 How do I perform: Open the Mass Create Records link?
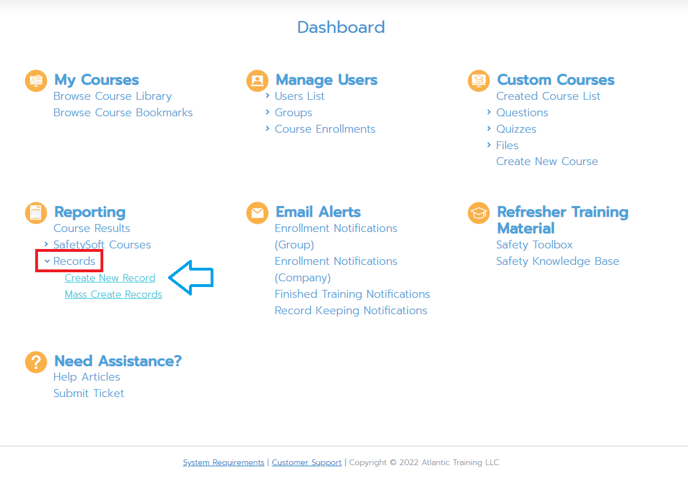coord(113,294)
